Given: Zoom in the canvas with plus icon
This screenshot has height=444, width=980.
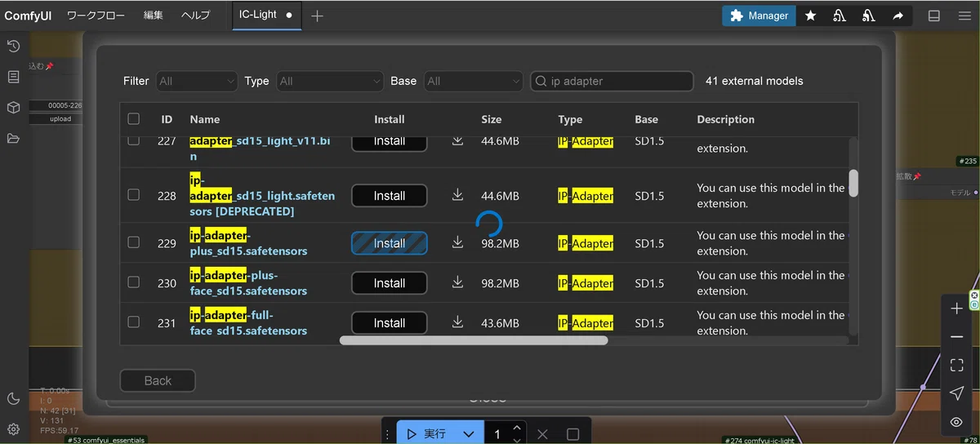Looking at the screenshot, I should coord(956,309).
